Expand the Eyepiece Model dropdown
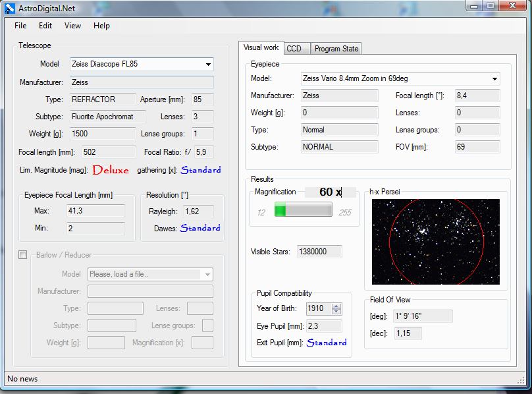Viewport: 532px width, 394px height. pyautogui.click(x=494, y=79)
